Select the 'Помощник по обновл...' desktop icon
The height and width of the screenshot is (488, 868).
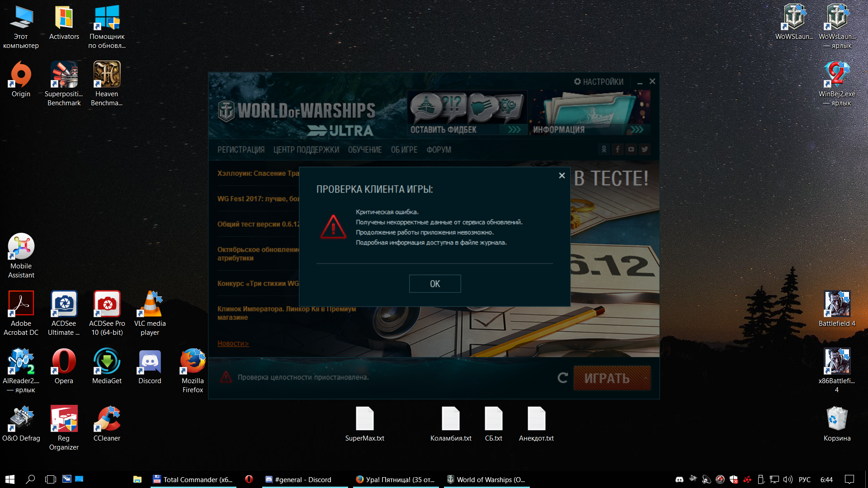(x=107, y=27)
